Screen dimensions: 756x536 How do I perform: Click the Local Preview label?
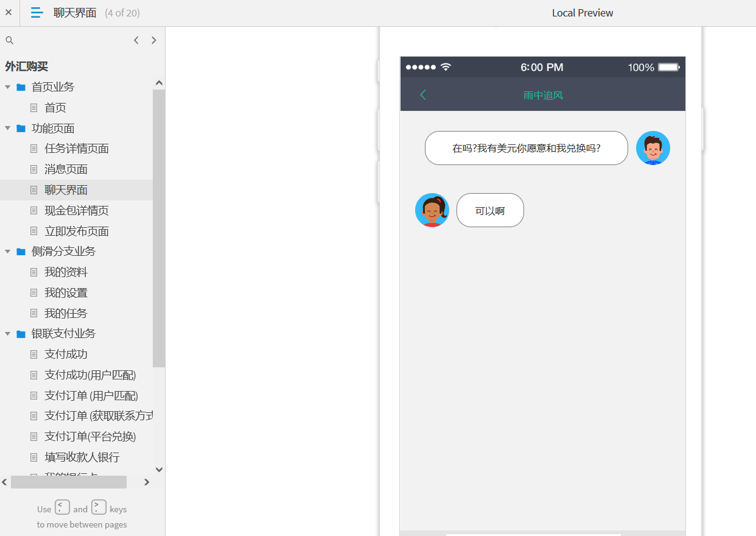(x=583, y=13)
